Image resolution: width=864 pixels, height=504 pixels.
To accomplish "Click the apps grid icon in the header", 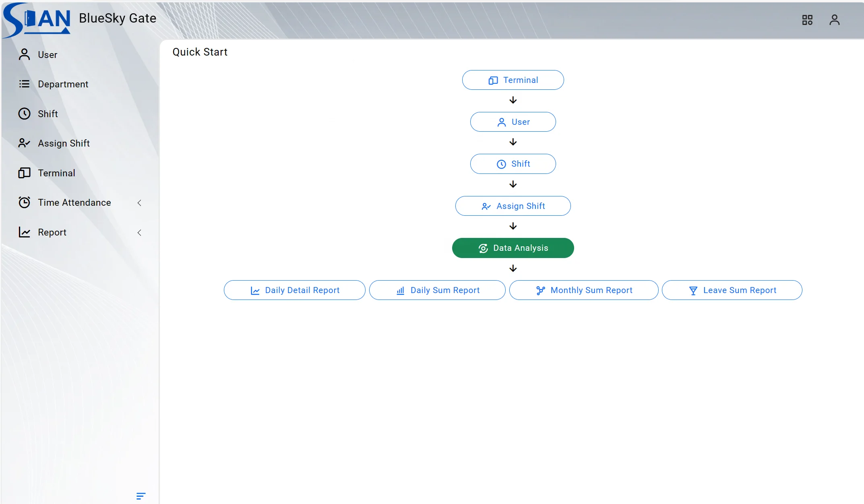I will coord(807,19).
